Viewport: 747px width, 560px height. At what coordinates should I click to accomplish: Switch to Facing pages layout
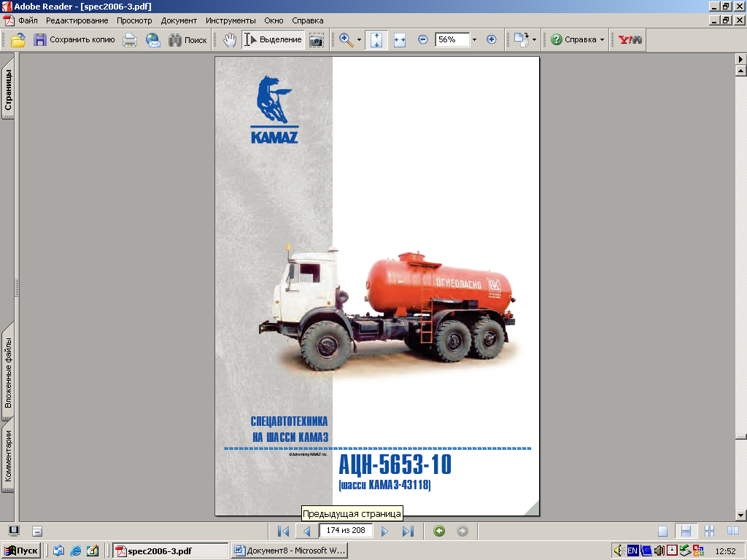click(x=733, y=531)
